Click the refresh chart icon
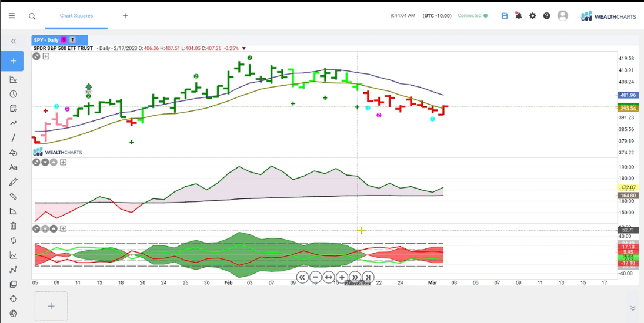This screenshot has height=323, width=644. (x=13, y=240)
